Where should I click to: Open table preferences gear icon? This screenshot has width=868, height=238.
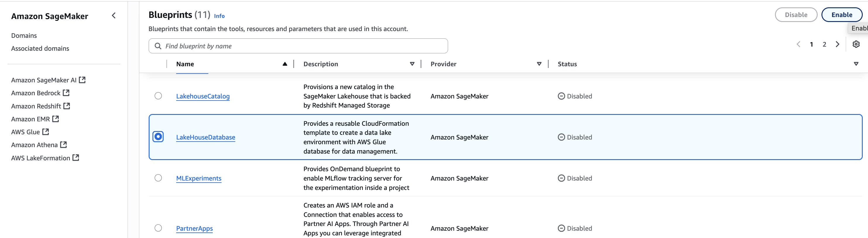(856, 44)
